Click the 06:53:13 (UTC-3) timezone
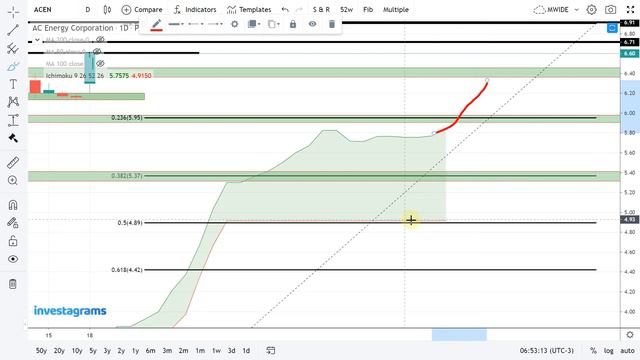The height and width of the screenshot is (360, 640). tap(547, 351)
